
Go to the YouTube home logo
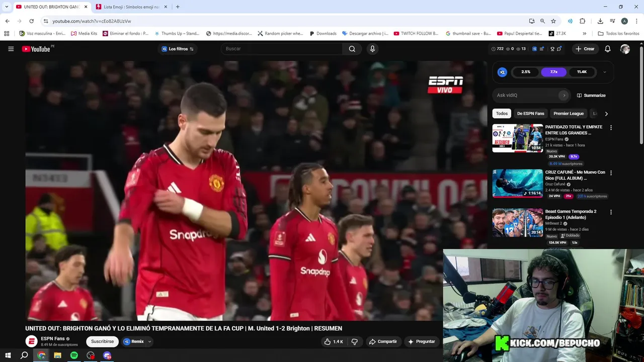click(x=36, y=49)
